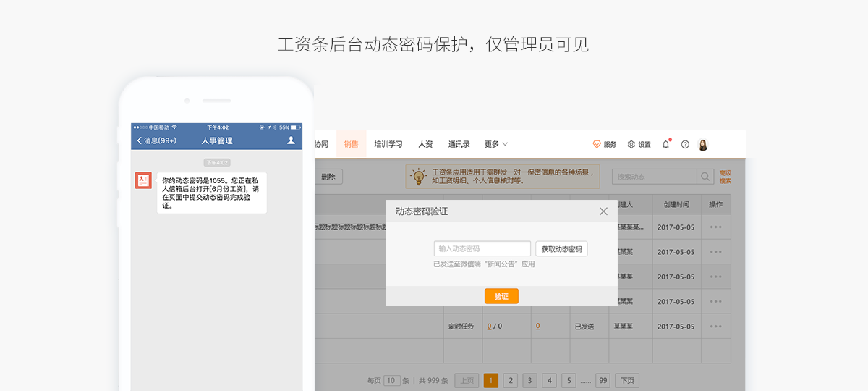Close the 动态密码验证 dialog
The height and width of the screenshot is (391, 868).
[603, 211]
